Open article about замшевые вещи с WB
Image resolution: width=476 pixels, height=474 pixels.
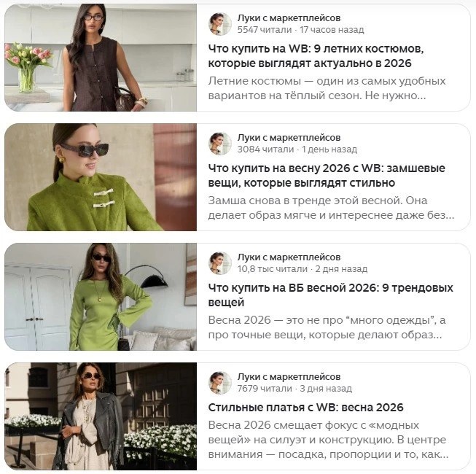point(326,176)
